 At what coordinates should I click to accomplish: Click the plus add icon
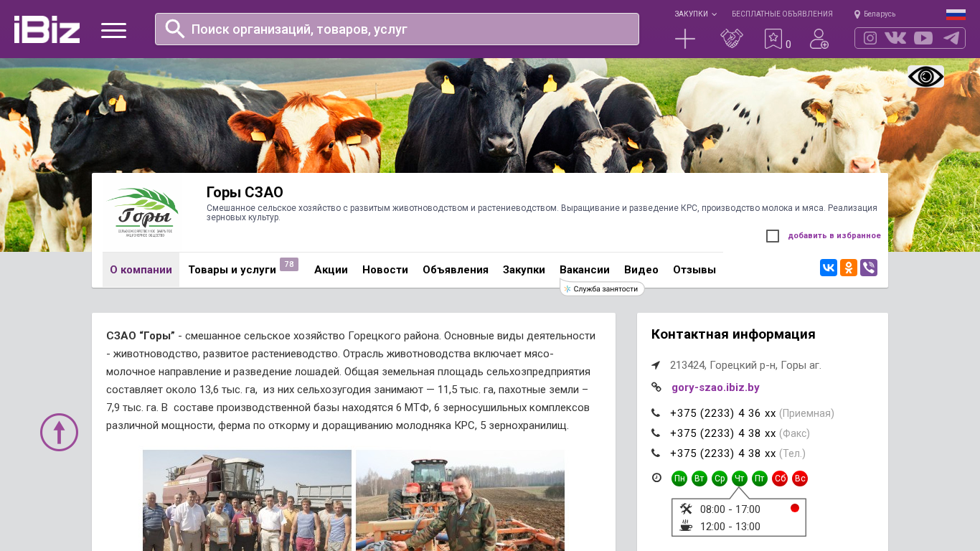[x=685, y=39]
